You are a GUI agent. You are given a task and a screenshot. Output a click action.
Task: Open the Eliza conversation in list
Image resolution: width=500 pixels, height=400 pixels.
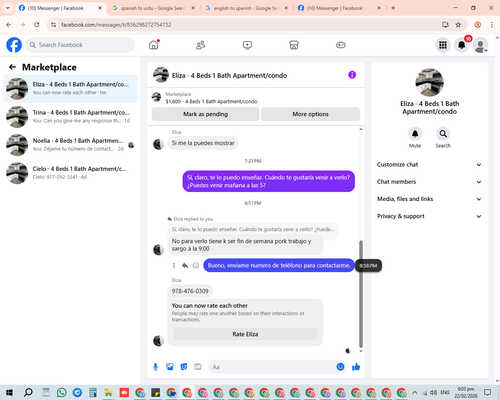[70, 89]
